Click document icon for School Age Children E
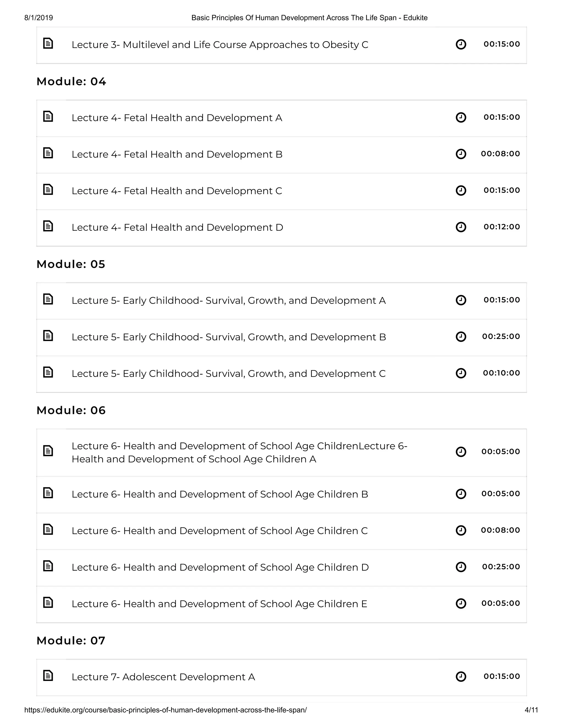 (48, 602)
